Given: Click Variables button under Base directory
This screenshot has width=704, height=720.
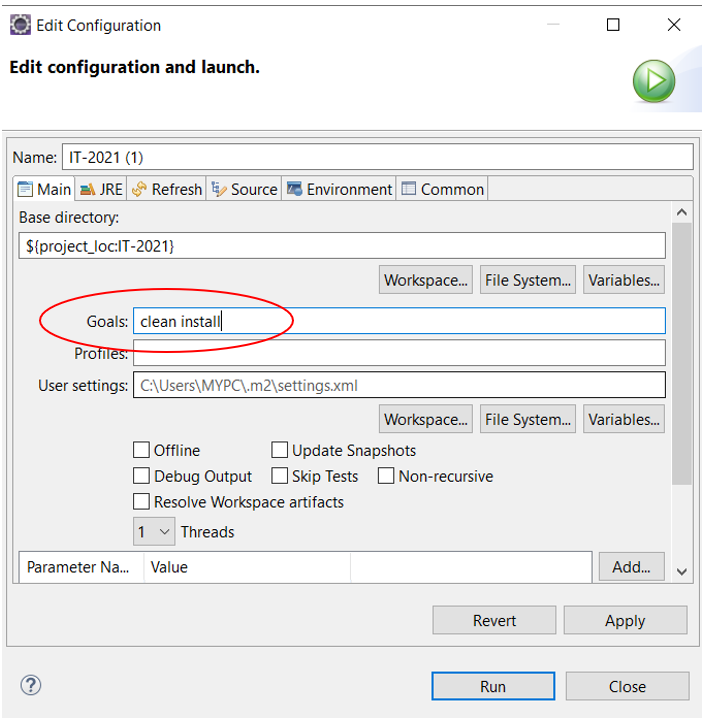Looking at the screenshot, I should pyautogui.click(x=624, y=280).
